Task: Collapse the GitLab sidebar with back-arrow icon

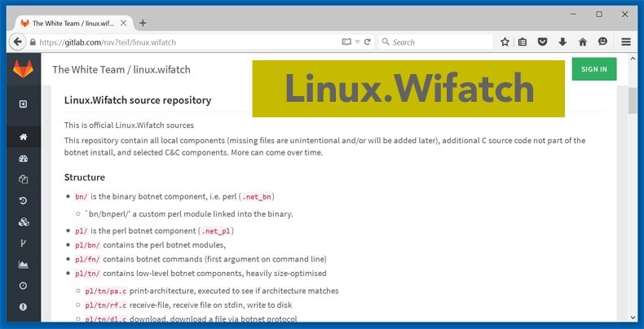Action: coord(24,104)
